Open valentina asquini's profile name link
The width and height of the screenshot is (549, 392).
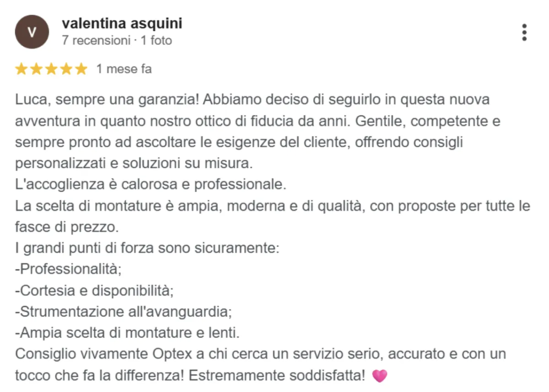pyautogui.click(x=122, y=23)
